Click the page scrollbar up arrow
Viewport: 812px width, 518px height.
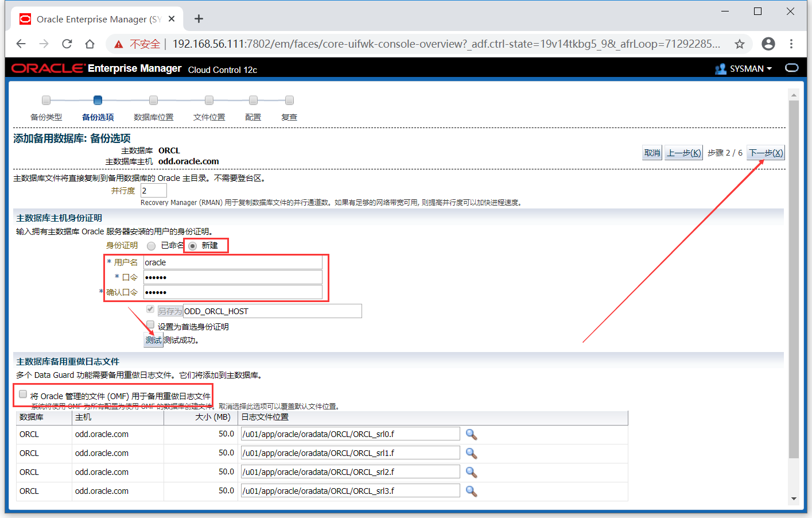point(794,95)
